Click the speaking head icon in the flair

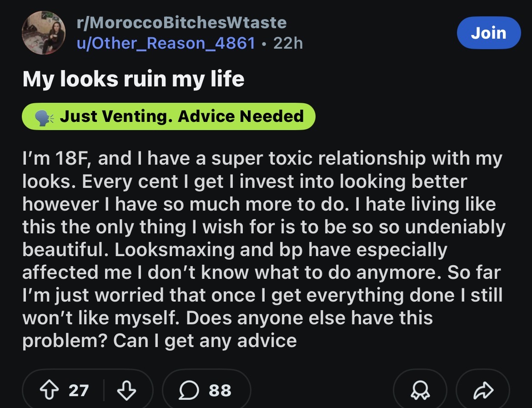point(44,117)
